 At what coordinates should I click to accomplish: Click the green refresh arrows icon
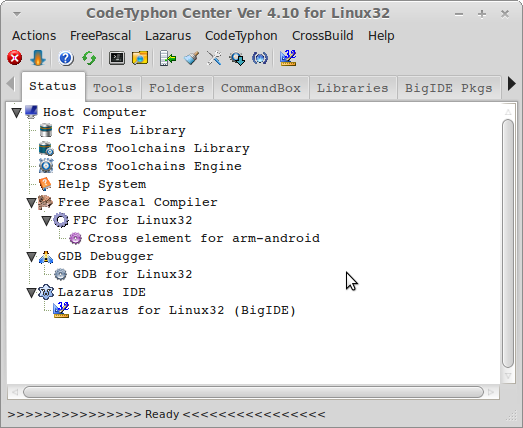tap(89, 58)
